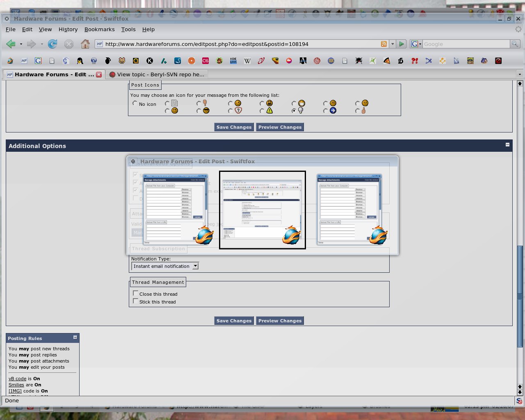Open the URL history dropdown arrow
The height and width of the screenshot is (420, 525).
pos(393,44)
